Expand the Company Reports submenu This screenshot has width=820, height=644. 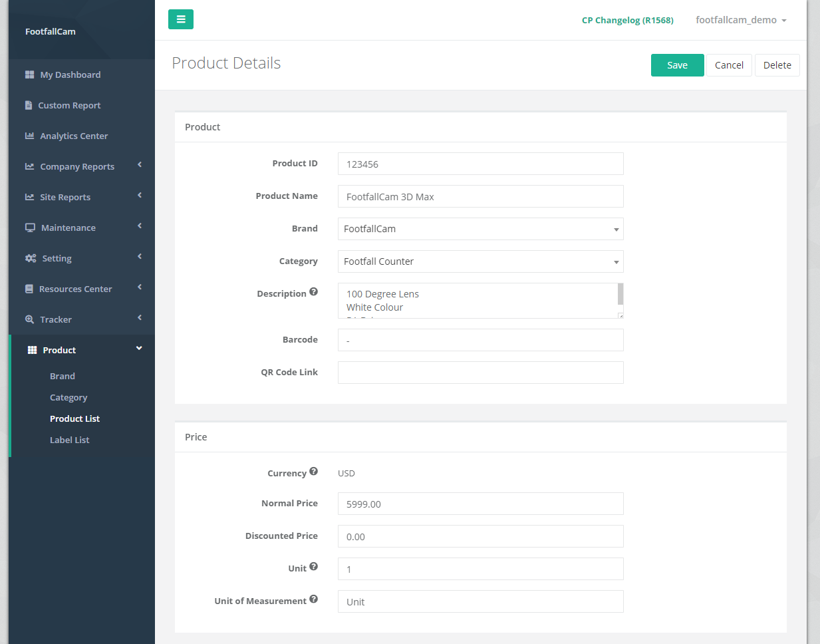77,166
